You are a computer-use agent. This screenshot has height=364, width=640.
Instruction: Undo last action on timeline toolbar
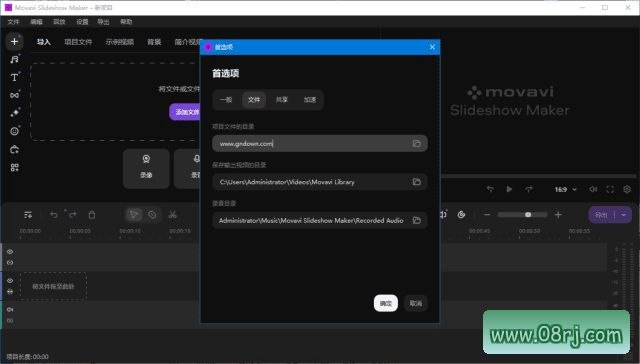(x=53, y=215)
